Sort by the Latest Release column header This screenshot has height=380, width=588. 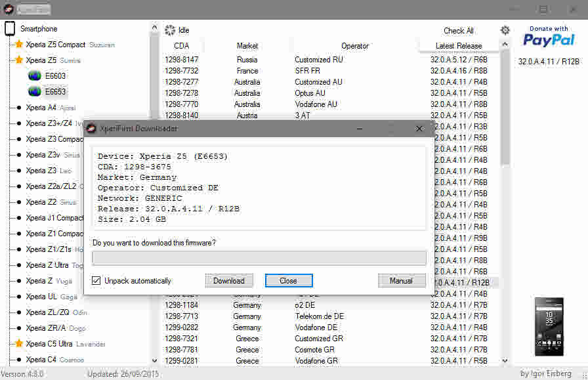pos(459,46)
